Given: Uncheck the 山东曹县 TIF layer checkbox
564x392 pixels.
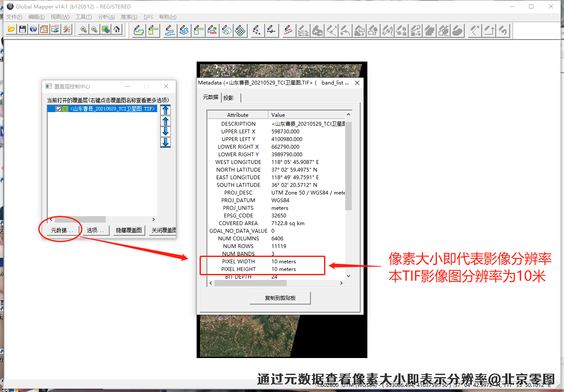Looking at the screenshot, I should pos(59,109).
